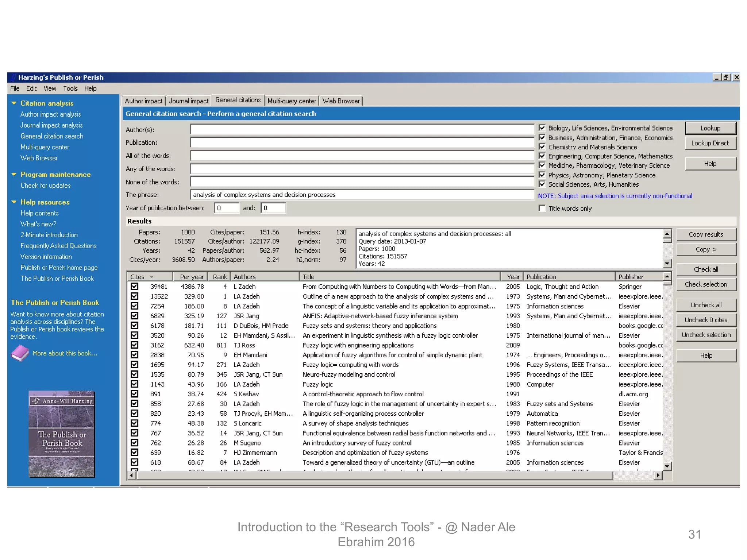Click the Cites column sort arrow
Viewport: 747px width, 560px height.
(x=152, y=277)
